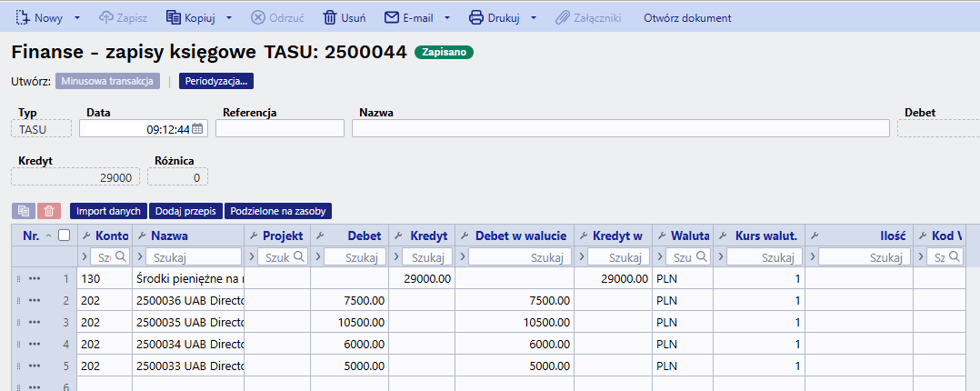This screenshot has width=980, height=391.
Task: Click the Debet w walucie cell 5000.00
Action: [x=515, y=366]
